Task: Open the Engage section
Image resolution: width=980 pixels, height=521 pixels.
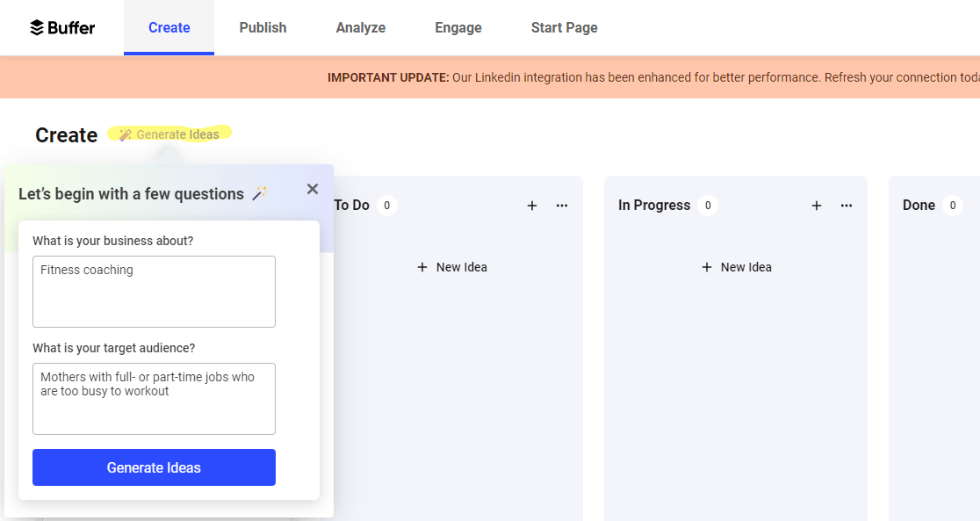Action: (458, 27)
